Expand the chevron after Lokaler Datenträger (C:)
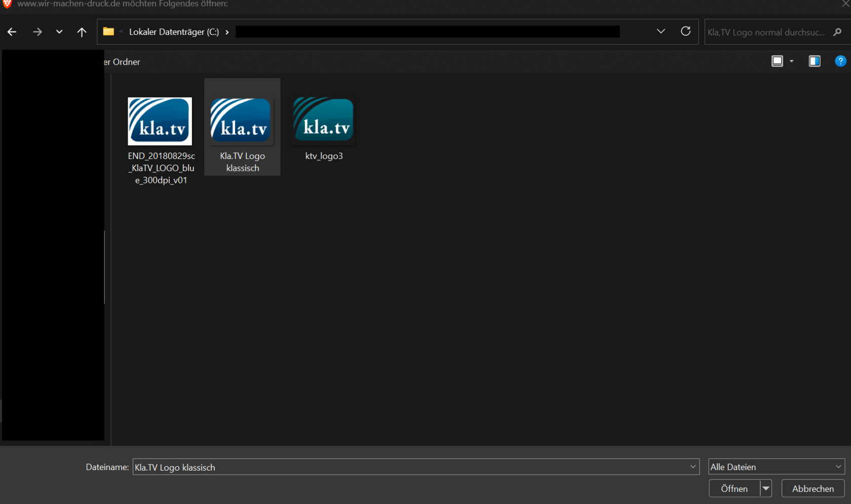This screenshot has width=851, height=504. point(227,32)
